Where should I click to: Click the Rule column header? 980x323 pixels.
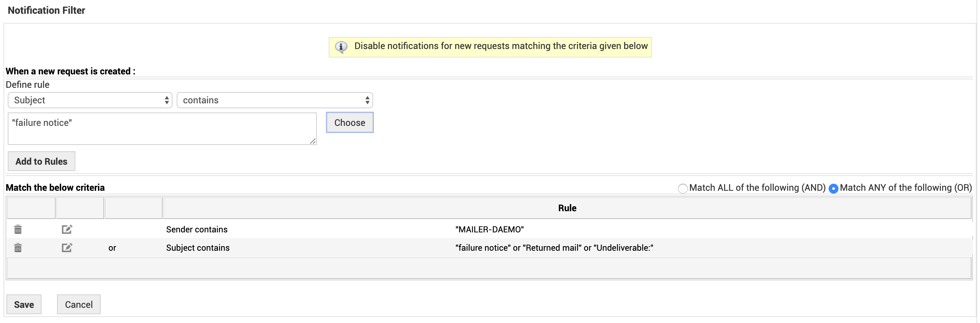[567, 208]
